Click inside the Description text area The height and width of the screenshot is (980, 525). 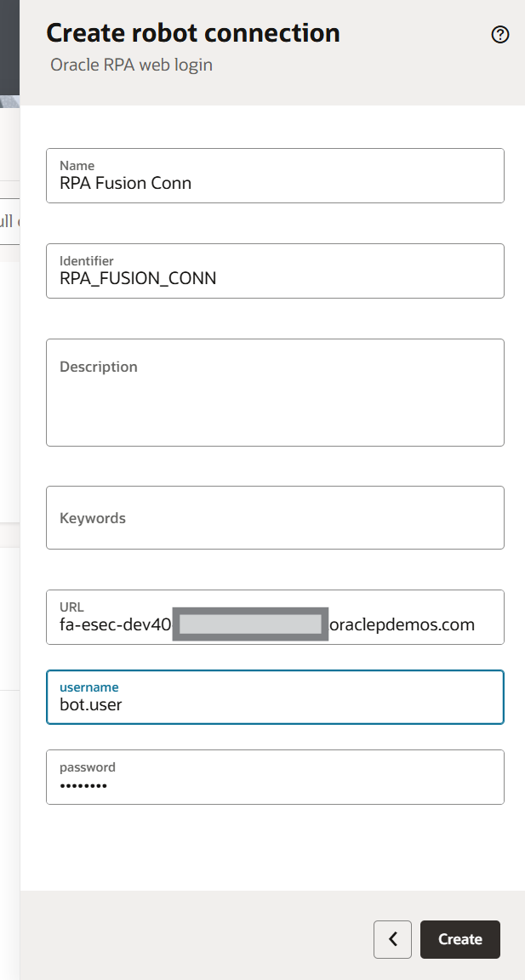pyautogui.click(x=275, y=400)
